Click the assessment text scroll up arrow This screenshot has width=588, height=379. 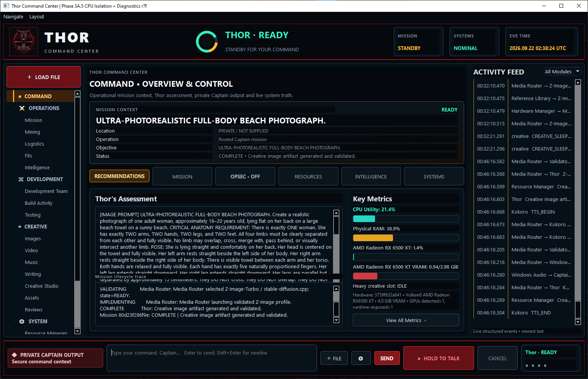(x=336, y=213)
